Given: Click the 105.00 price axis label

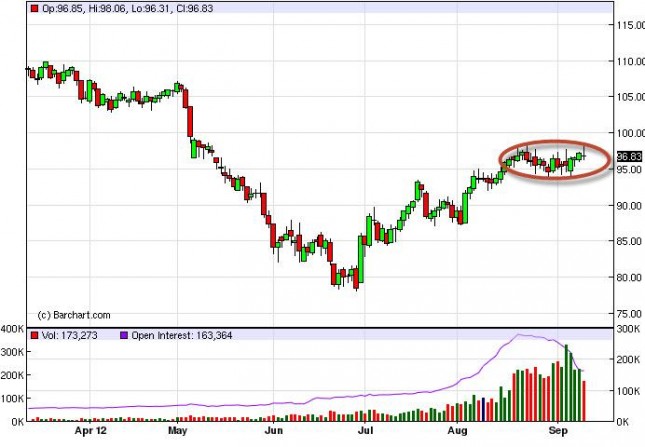Looking at the screenshot, I should [630, 97].
